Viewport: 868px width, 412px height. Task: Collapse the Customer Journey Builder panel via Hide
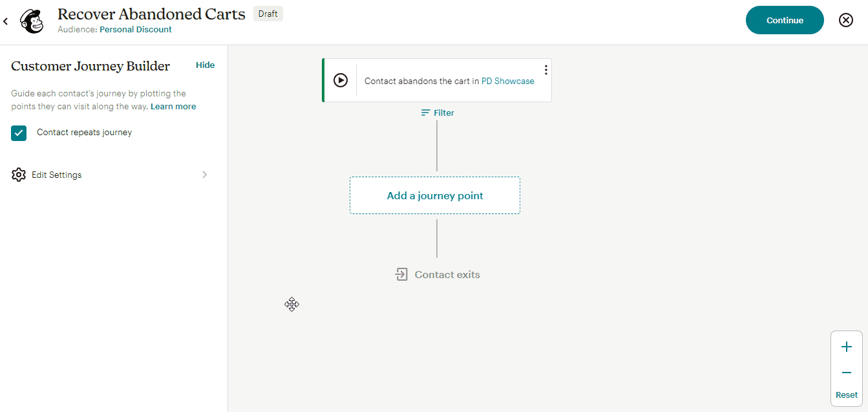coord(205,65)
